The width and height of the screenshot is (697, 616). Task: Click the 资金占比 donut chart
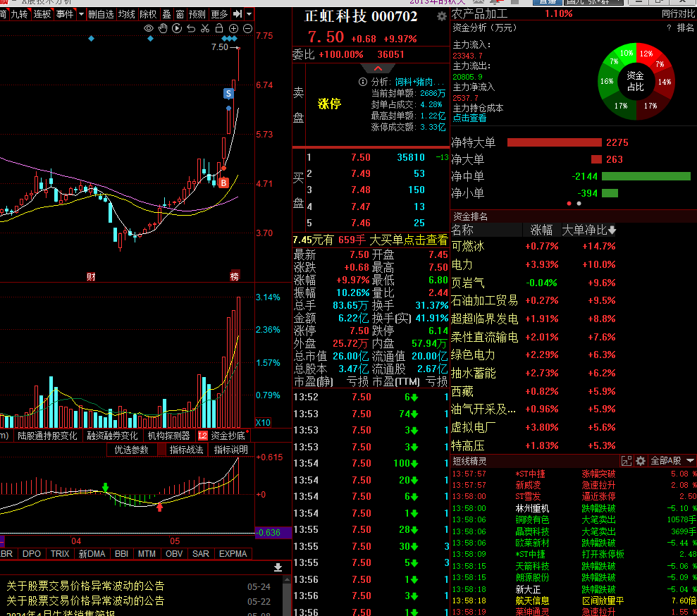click(x=636, y=81)
